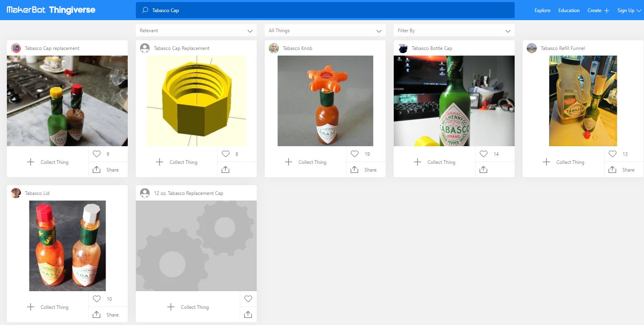The width and height of the screenshot is (644, 325).
Task: Open the gears placeholder thumbnail
Action: (196, 246)
